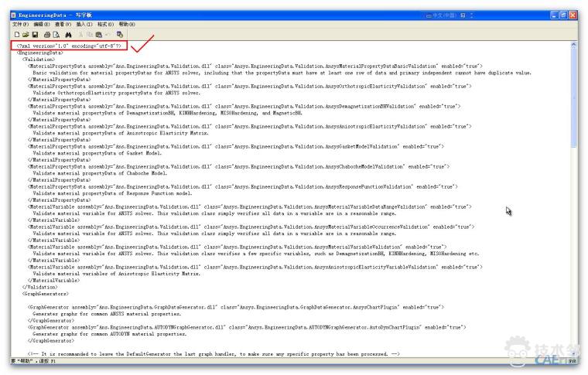Viewport: 588px width, 375px height.
Task: Click the Open file toolbar icon
Action: pyautogui.click(x=25, y=35)
